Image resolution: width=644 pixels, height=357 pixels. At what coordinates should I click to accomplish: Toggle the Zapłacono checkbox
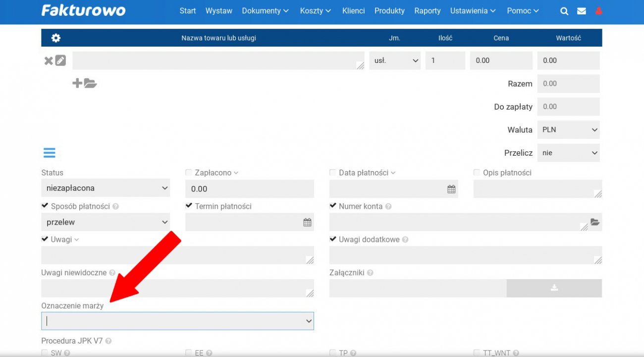tap(189, 173)
